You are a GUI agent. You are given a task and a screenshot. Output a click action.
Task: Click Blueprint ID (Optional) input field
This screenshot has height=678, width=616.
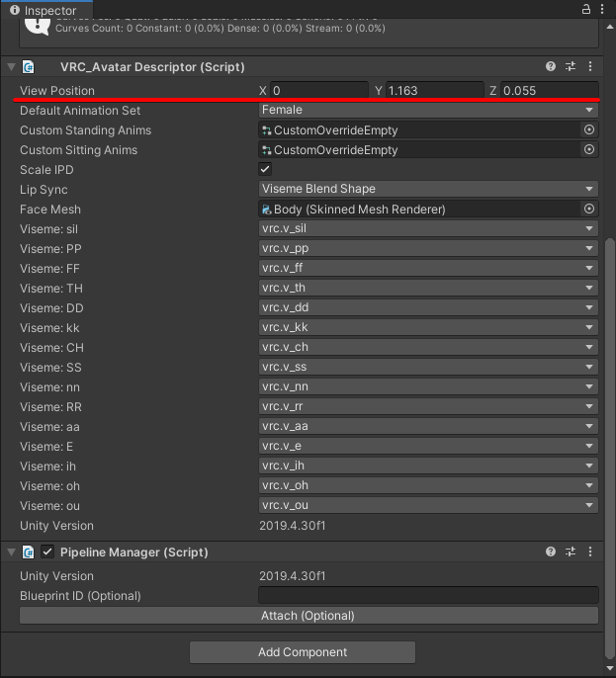click(x=428, y=595)
